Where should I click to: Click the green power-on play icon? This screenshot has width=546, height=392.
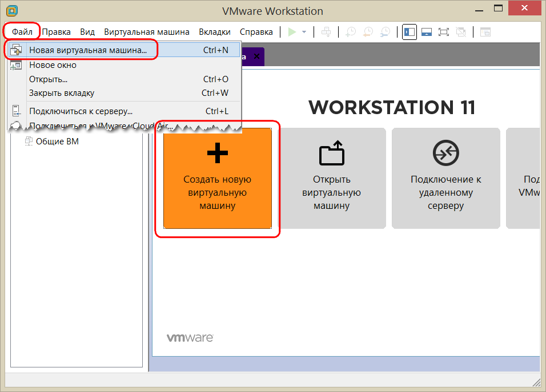[x=292, y=32]
